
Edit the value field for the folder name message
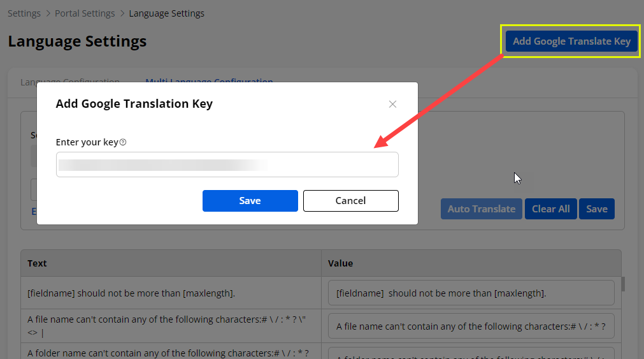471,353
